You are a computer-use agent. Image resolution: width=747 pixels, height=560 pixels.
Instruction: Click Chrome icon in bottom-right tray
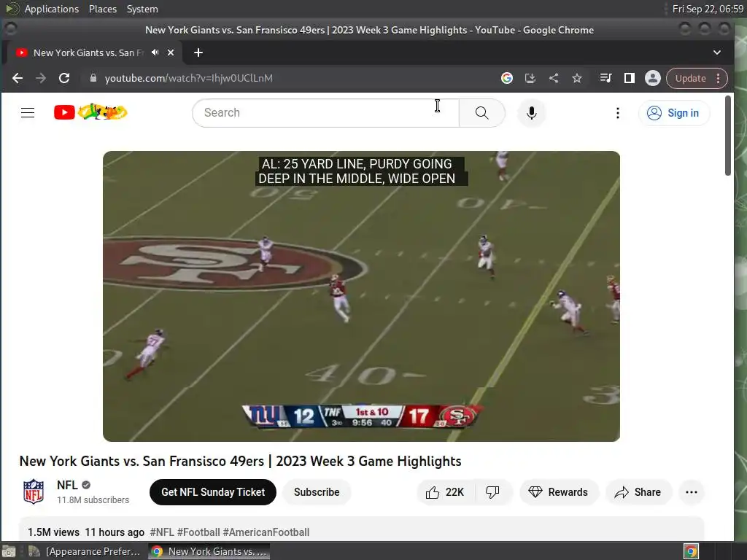(691, 551)
